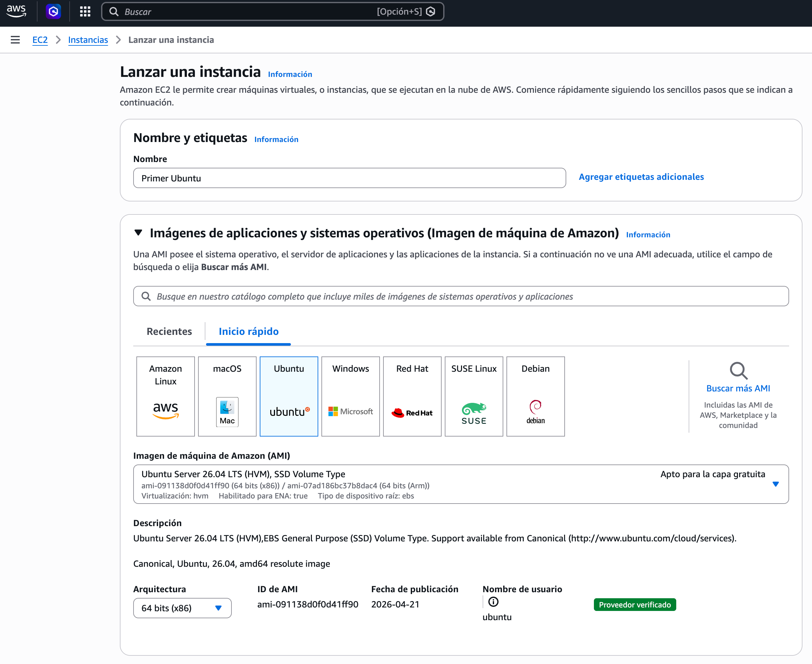The width and height of the screenshot is (812, 664).
Task: Switch to the Inicio rápido tab
Action: point(248,331)
